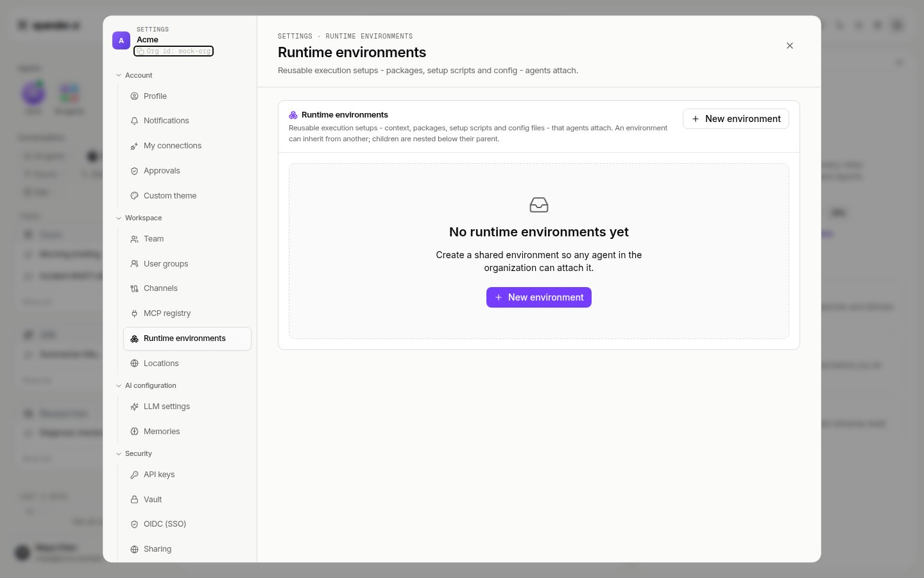
Task: Click the Notifications bell icon
Action: [x=134, y=121]
